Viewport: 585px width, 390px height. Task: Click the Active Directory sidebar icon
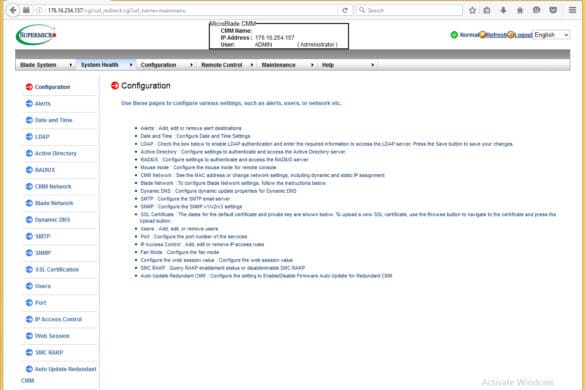pos(29,153)
